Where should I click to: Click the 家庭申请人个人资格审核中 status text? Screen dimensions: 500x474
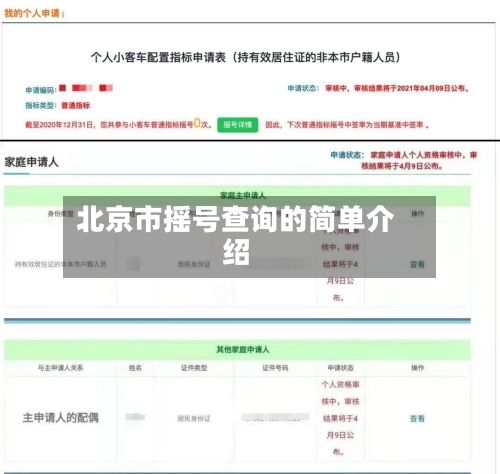[420, 160]
